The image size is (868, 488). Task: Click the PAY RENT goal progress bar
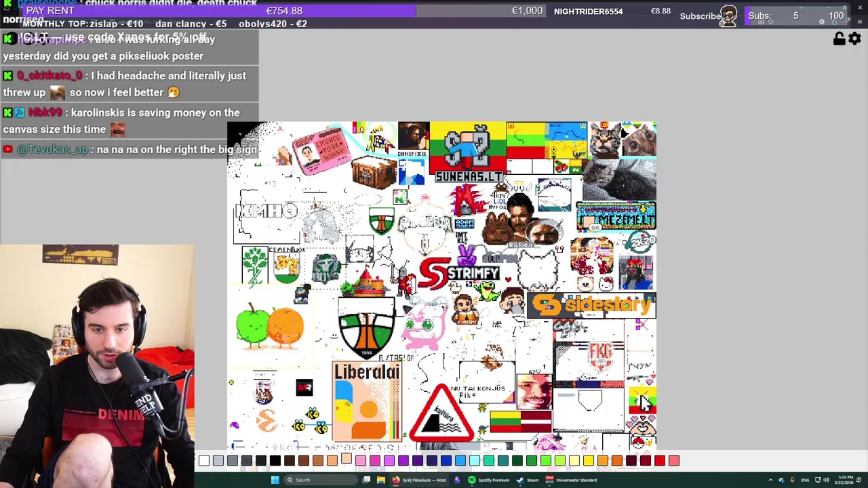pos(284,11)
